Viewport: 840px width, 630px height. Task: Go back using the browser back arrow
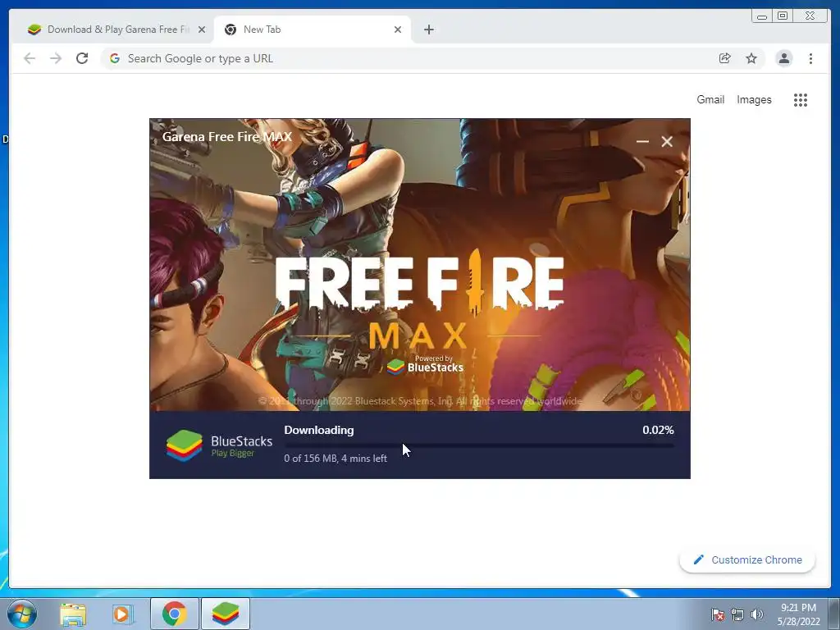click(x=30, y=58)
